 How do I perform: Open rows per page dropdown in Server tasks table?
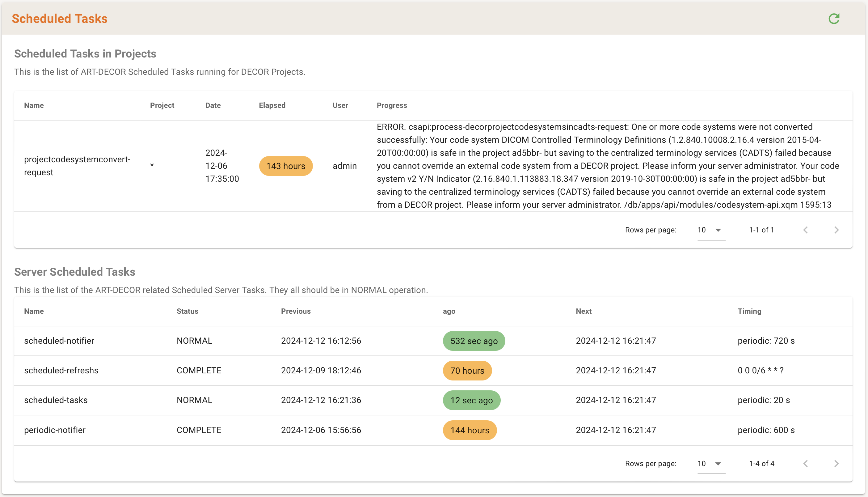(x=711, y=464)
